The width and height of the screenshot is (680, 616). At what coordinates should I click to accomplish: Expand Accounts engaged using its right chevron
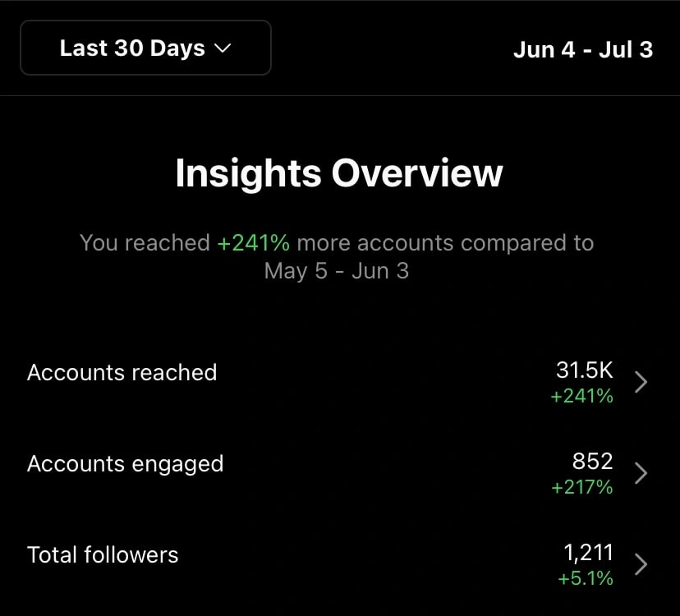pyautogui.click(x=641, y=473)
